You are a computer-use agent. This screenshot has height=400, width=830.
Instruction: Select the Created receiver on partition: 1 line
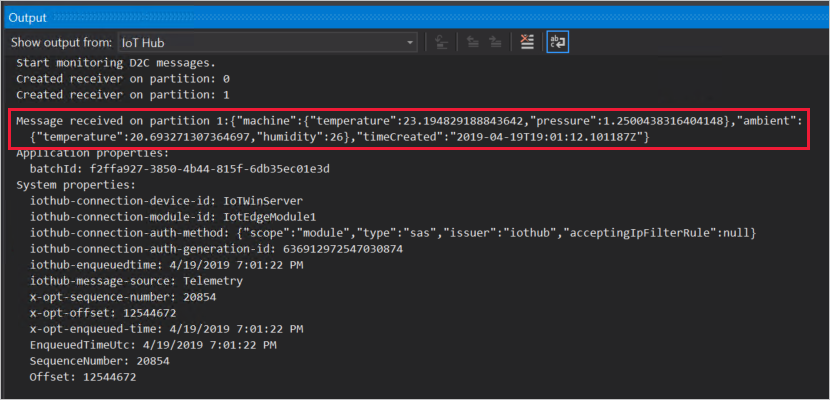click(123, 95)
